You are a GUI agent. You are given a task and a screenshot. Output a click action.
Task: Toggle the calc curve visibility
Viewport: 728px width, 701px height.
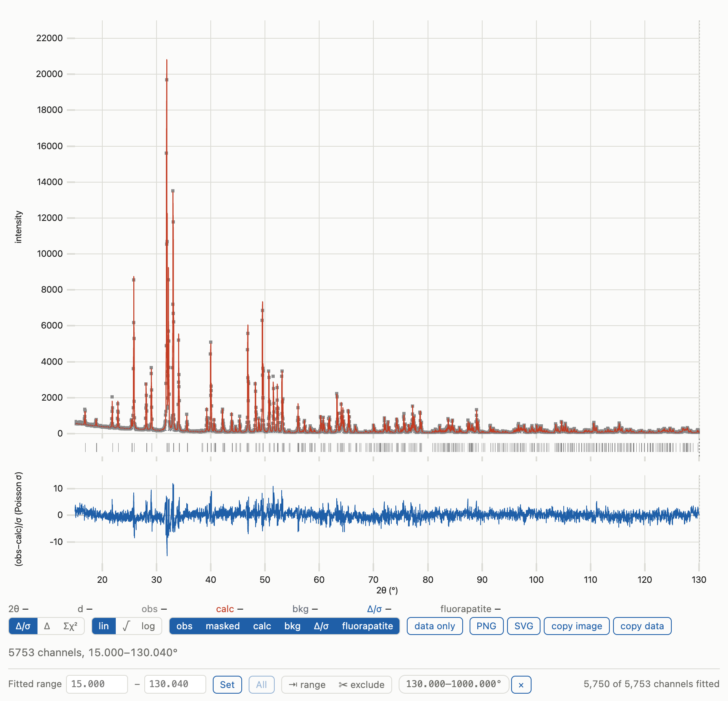pyautogui.click(x=262, y=626)
